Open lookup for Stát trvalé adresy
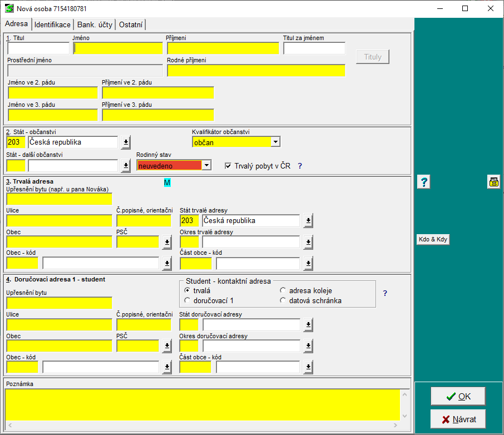504x435 pixels. 308,221
